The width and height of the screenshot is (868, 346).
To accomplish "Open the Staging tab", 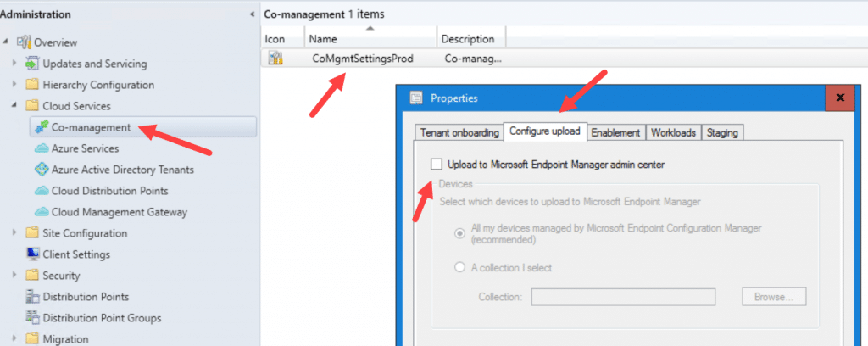I will pyautogui.click(x=722, y=133).
